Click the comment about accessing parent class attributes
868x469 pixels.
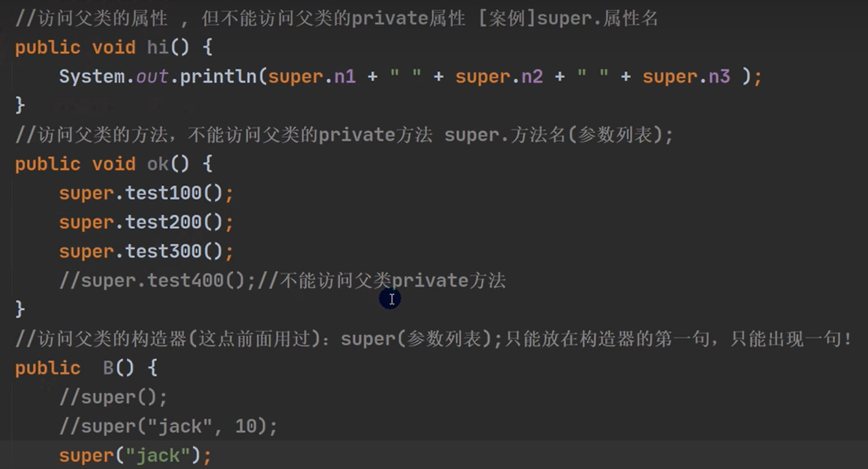(259, 17)
